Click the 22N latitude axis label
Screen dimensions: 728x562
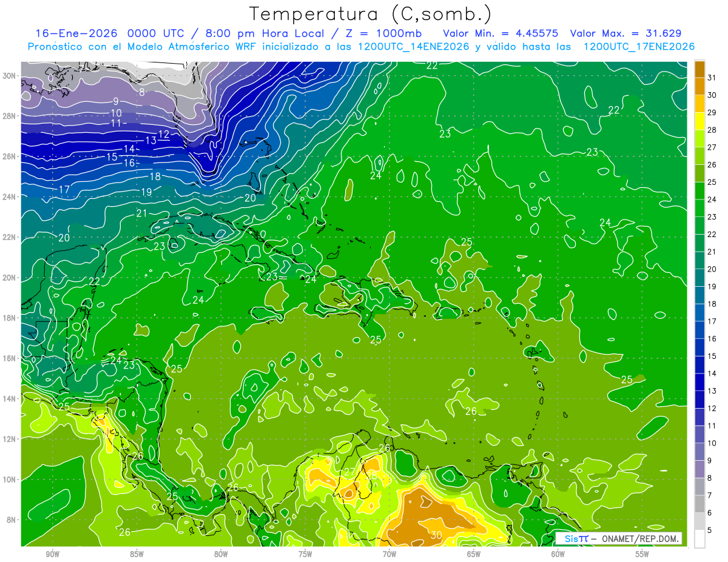10,237
